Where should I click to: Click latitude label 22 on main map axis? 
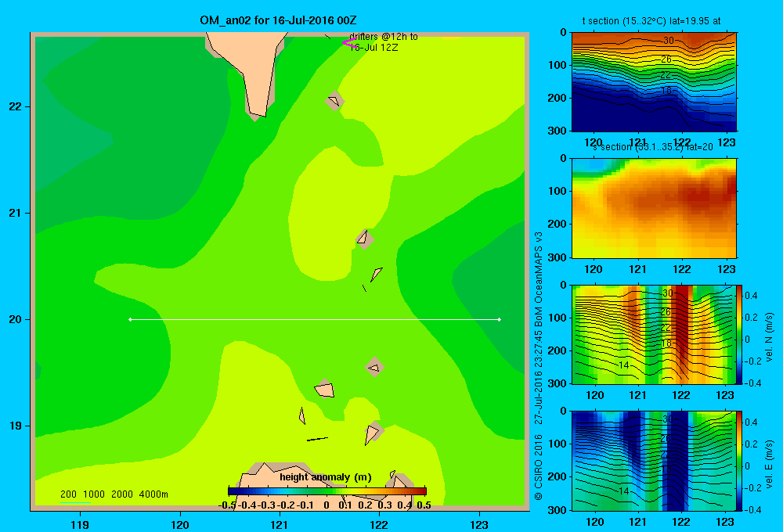16,106
